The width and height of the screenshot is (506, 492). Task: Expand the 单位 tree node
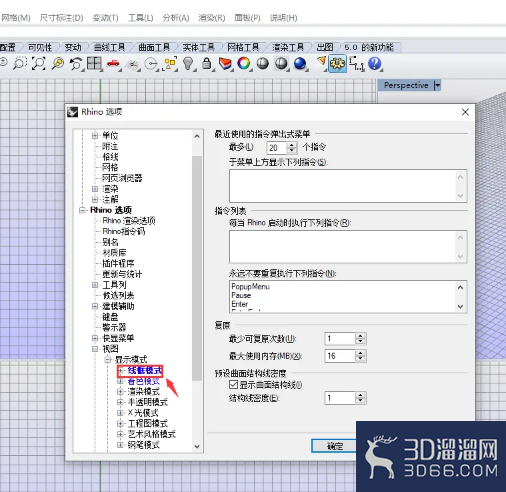click(x=95, y=136)
